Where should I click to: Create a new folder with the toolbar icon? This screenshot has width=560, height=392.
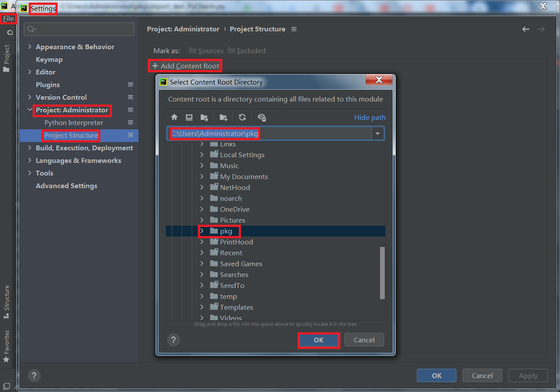coord(224,117)
